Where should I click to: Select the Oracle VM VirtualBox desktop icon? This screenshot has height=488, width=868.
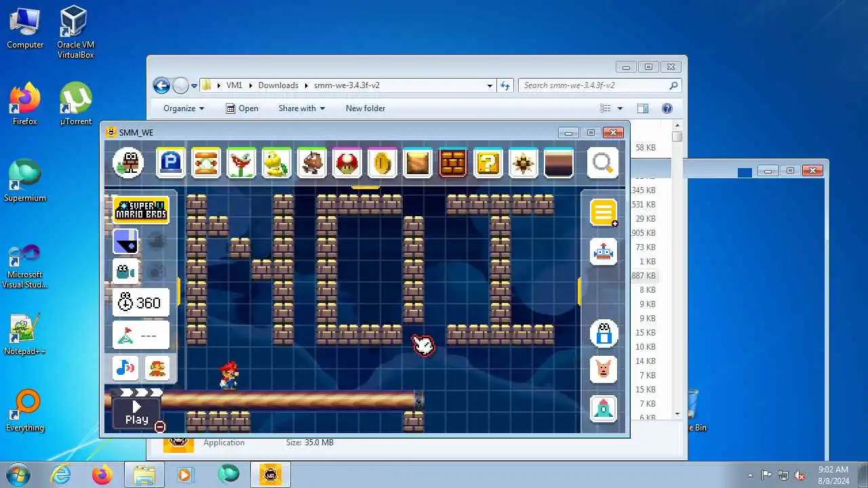tap(75, 33)
